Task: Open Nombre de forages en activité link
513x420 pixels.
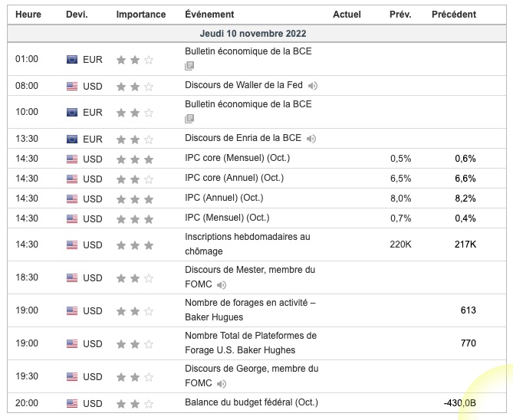Action: 250,303
